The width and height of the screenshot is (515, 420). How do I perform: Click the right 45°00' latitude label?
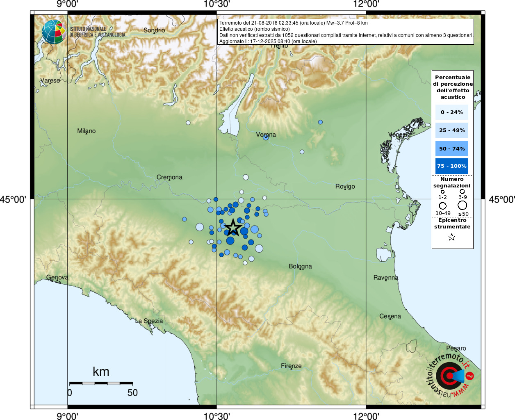coord(502,199)
